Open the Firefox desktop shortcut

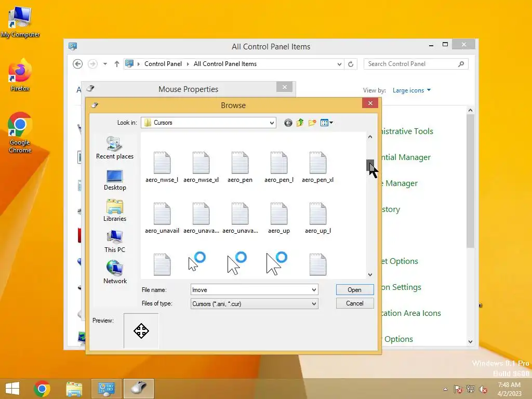pyautogui.click(x=20, y=75)
